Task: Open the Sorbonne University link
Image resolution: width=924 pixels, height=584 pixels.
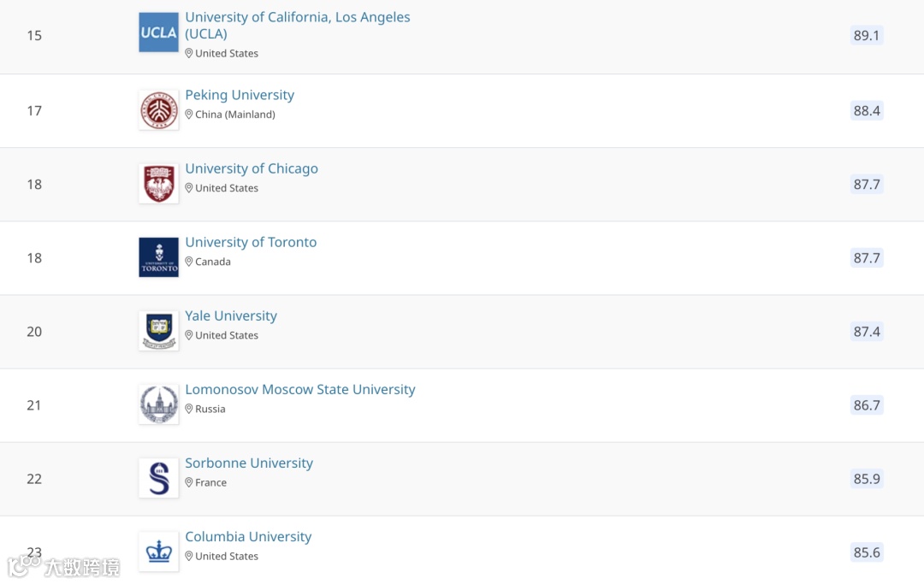Action: click(249, 463)
